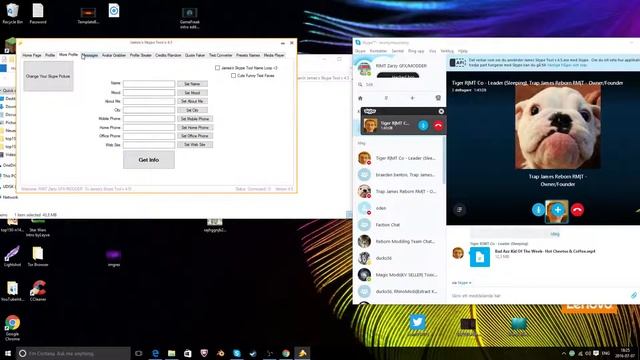Click the Set Mobile Phone button

(x=195, y=119)
